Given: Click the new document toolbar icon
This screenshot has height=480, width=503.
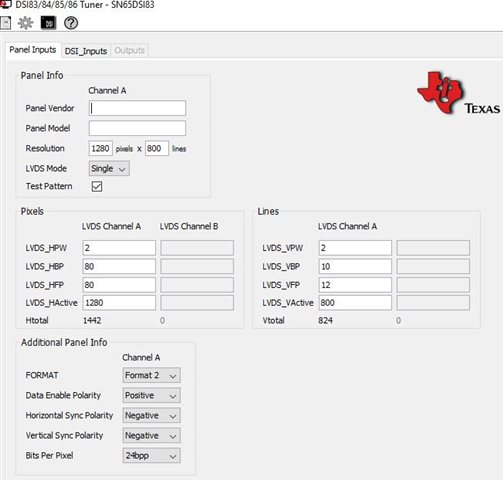Looking at the screenshot, I should click(5, 23).
